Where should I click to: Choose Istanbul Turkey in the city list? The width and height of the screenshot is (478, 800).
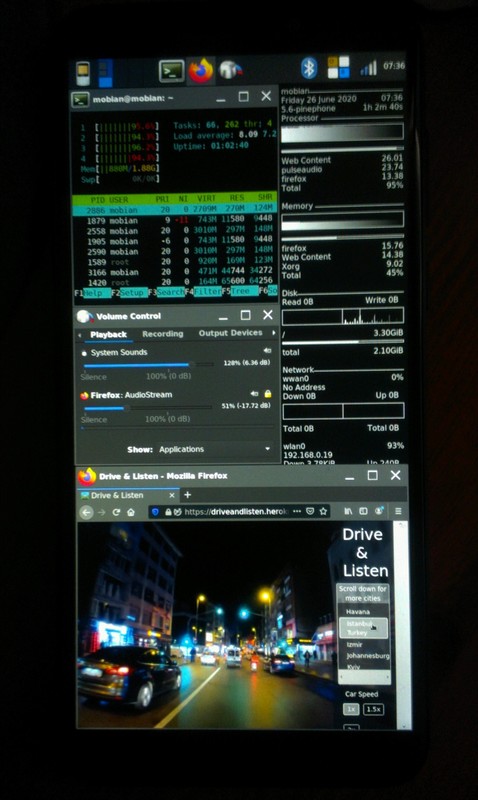363,628
